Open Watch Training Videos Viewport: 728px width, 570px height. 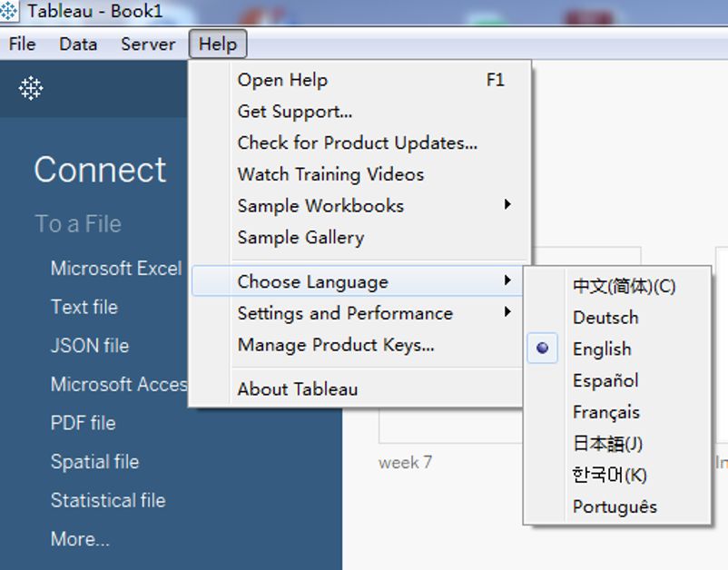coord(359,174)
